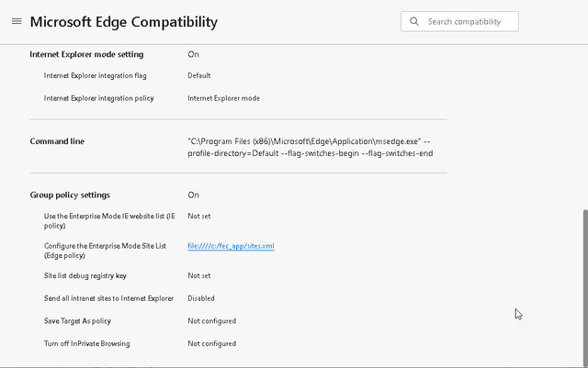Click the Save Target As policy label

click(77, 321)
